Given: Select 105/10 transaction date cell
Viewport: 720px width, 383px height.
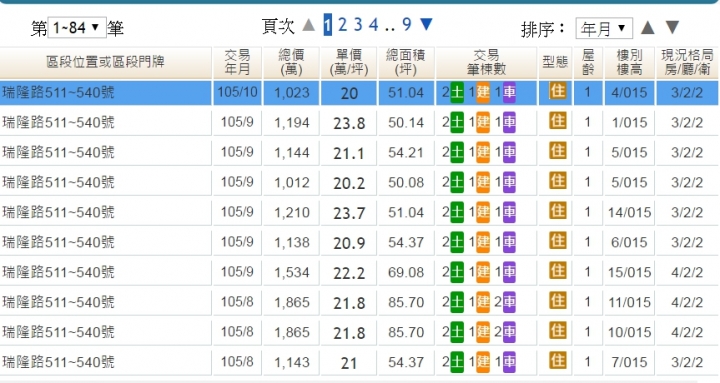Looking at the screenshot, I should click(237, 92).
